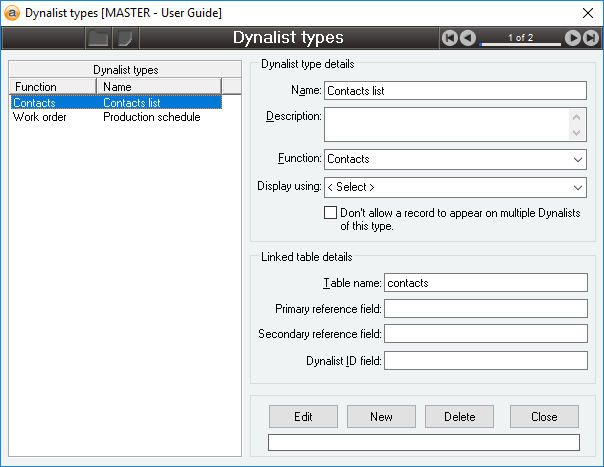Expand the Function dropdown
Screen dimensions: 604x467
[x=578, y=159]
